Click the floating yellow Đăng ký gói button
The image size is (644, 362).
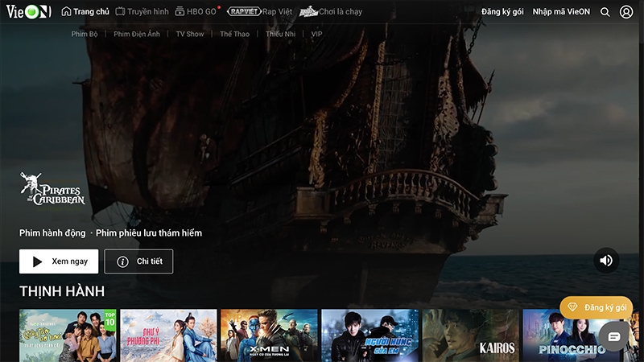tap(597, 307)
